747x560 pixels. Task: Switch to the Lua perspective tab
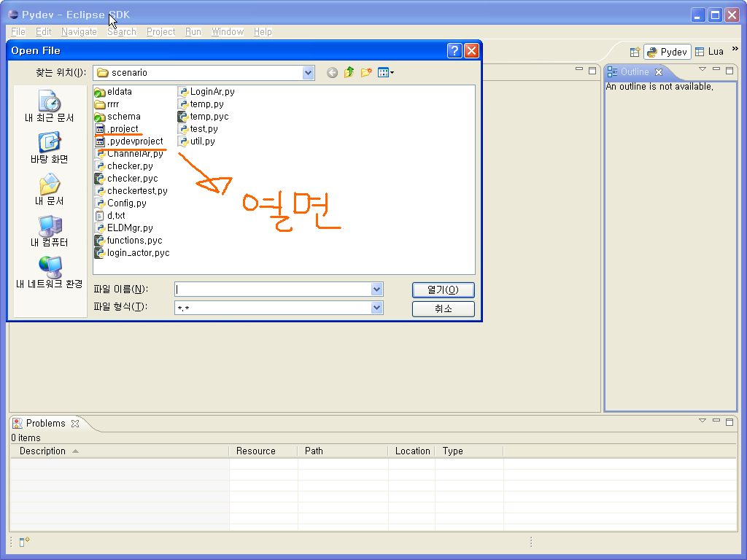coord(709,52)
